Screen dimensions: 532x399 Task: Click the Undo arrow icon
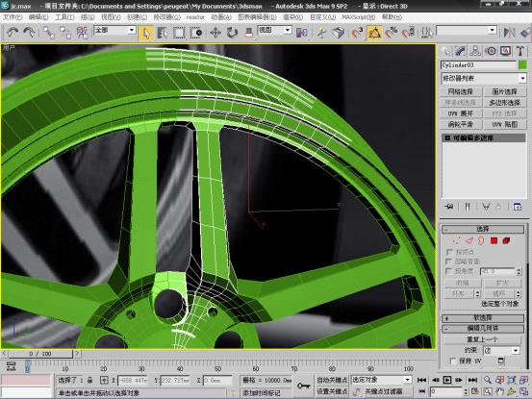pyautogui.click(x=13, y=33)
